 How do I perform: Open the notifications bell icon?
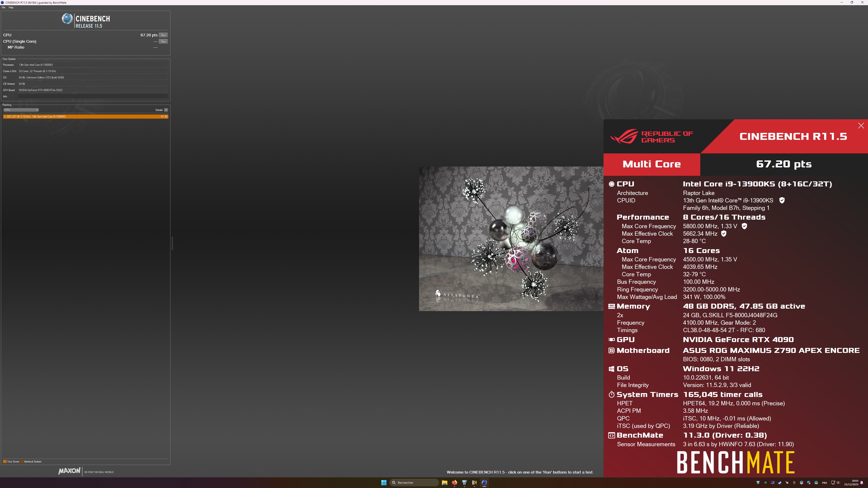(862, 483)
